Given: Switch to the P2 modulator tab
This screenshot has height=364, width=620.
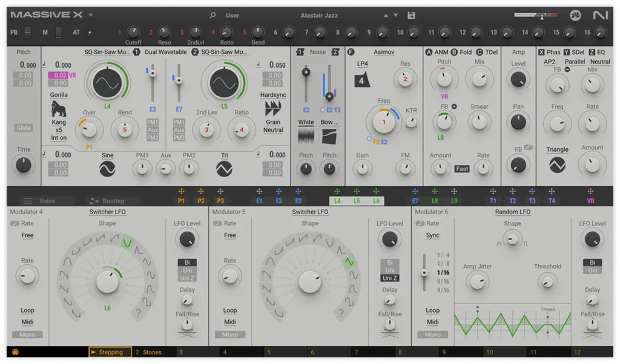Looking at the screenshot, I should pyautogui.click(x=201, y=201).
